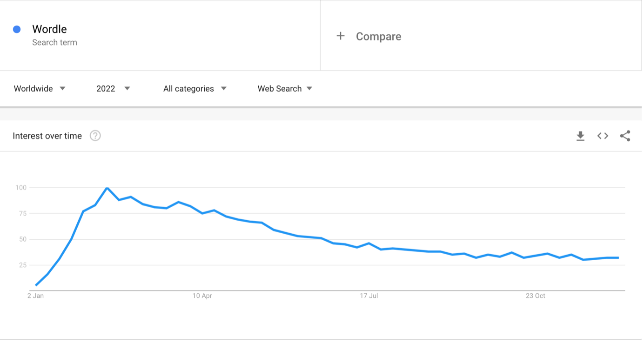Click the Interest over time heading

(47, 136)
